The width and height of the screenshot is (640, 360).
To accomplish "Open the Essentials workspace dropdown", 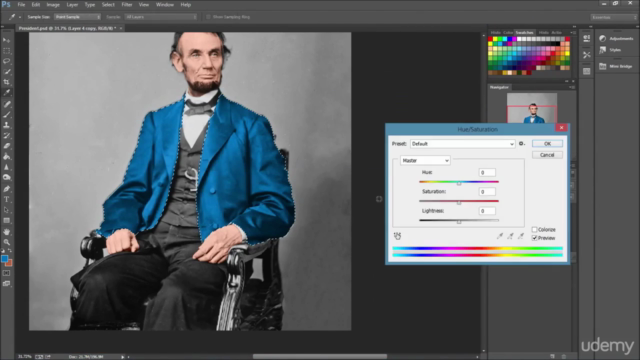I will [613, 17].
